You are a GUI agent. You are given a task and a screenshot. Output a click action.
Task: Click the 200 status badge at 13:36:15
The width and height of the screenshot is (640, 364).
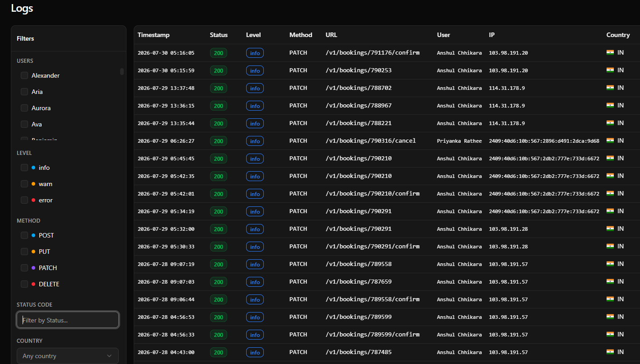coord(219,106)
